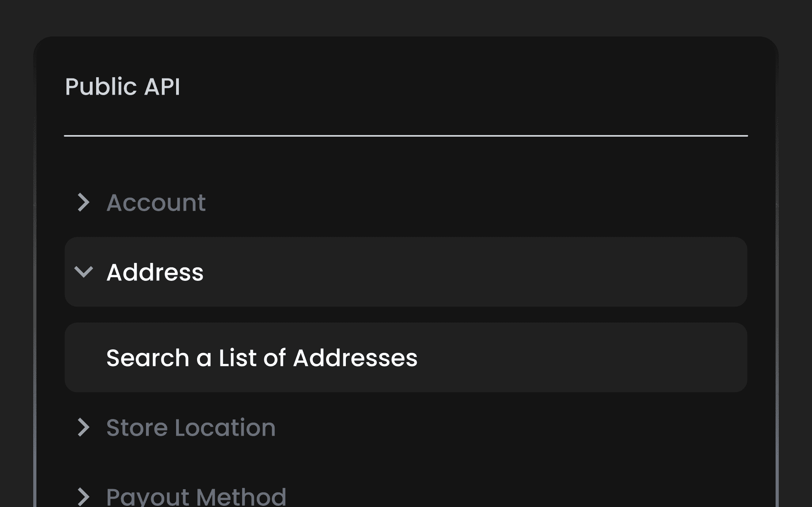Image resolution: width=812 pixels, height=507 pixels.
Task: Click the arrow icon left of Payout Method
Action: coord(83,497)
